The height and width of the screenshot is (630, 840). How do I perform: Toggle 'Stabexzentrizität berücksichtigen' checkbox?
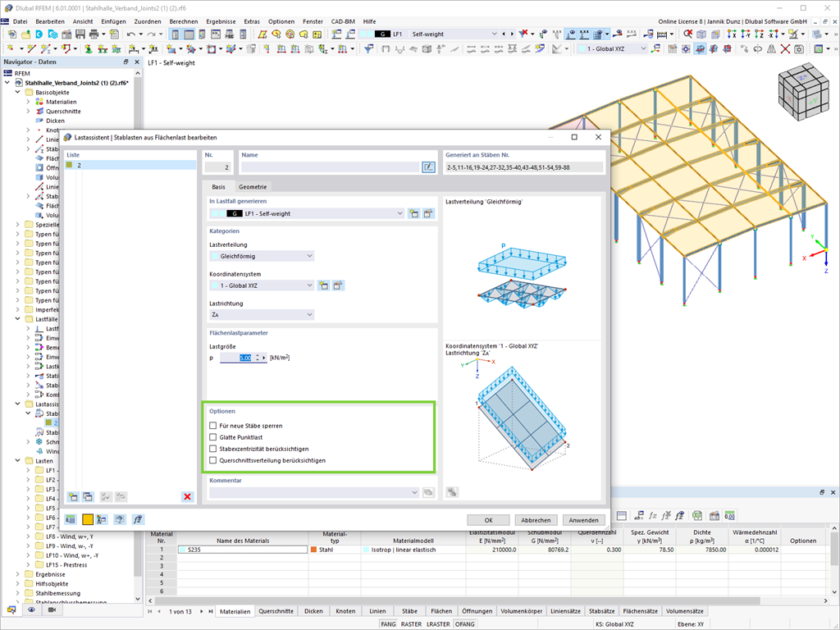point(213,449)
